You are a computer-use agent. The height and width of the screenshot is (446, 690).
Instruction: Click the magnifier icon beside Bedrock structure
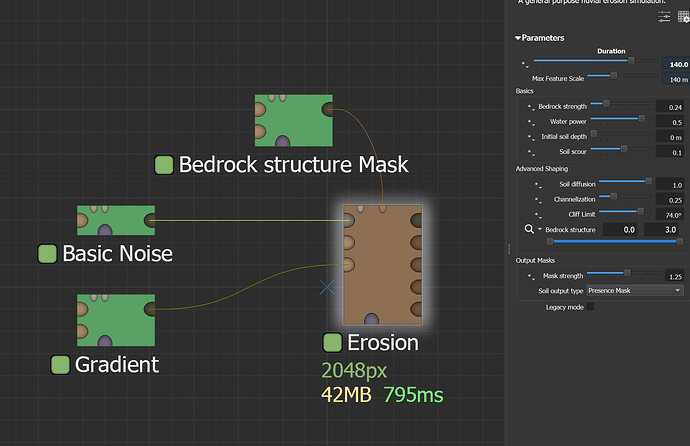[x=529, y=229]
